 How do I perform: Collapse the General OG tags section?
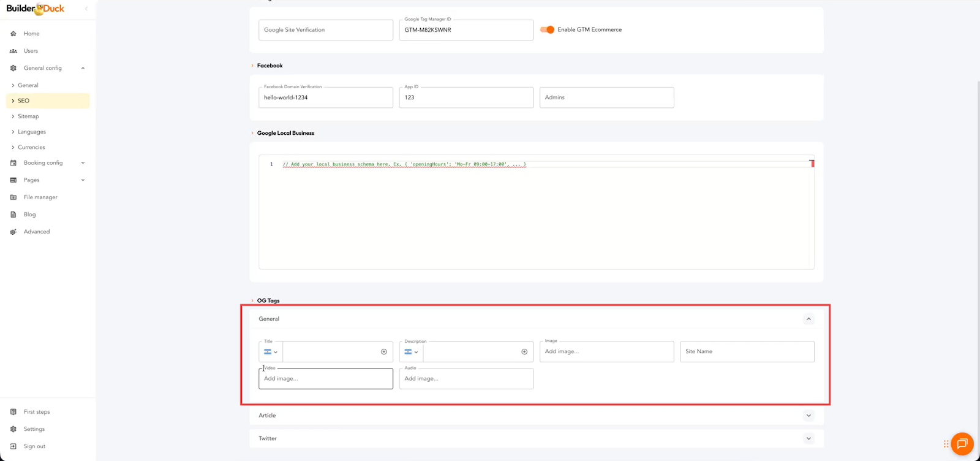pos(809,319)
